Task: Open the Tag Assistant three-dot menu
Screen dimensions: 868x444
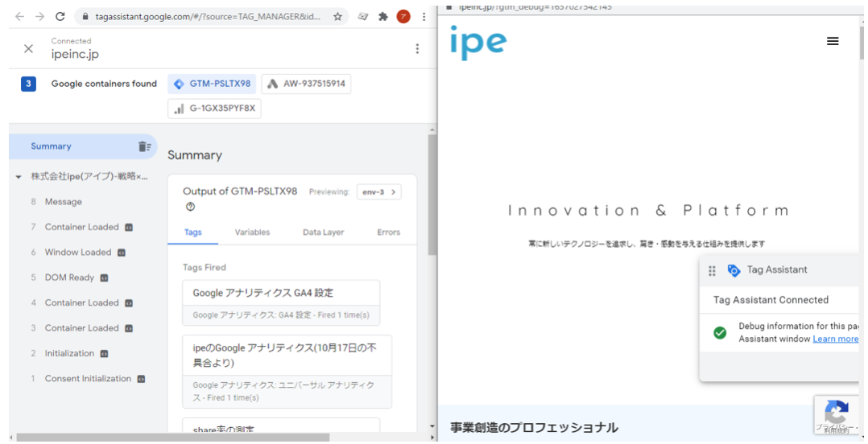Action: tap(417, 48)
